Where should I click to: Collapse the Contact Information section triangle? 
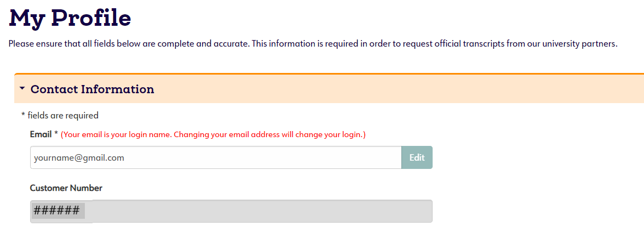pos(22,88)
